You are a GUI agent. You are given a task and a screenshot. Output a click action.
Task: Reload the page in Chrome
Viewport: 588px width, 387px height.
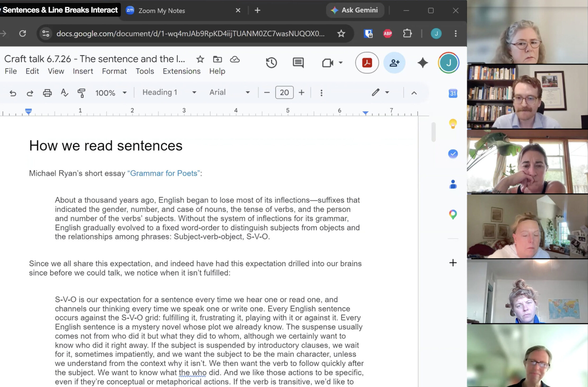[x=23, y=34]
